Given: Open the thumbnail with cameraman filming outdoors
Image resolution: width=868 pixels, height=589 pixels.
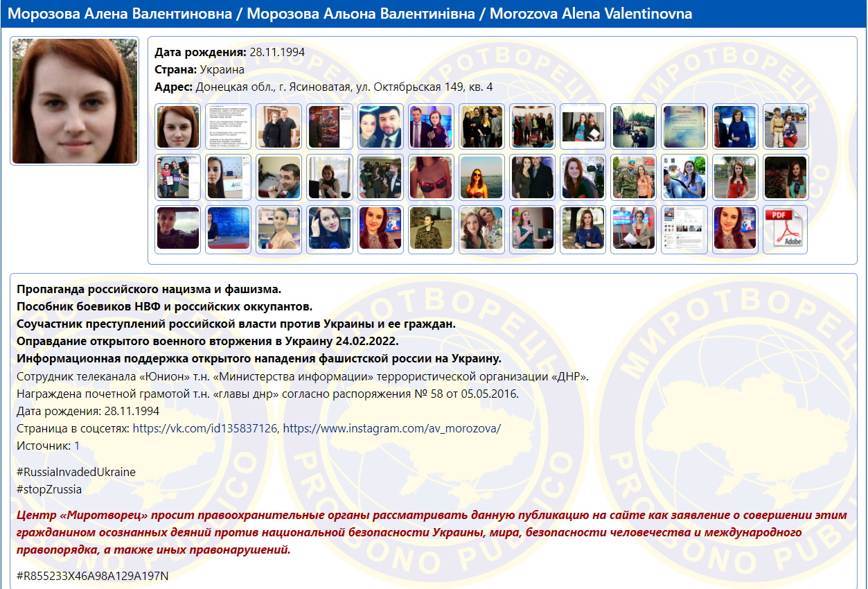Looking at the screenshot, I should pyautogui.click(x=634, y=127).
